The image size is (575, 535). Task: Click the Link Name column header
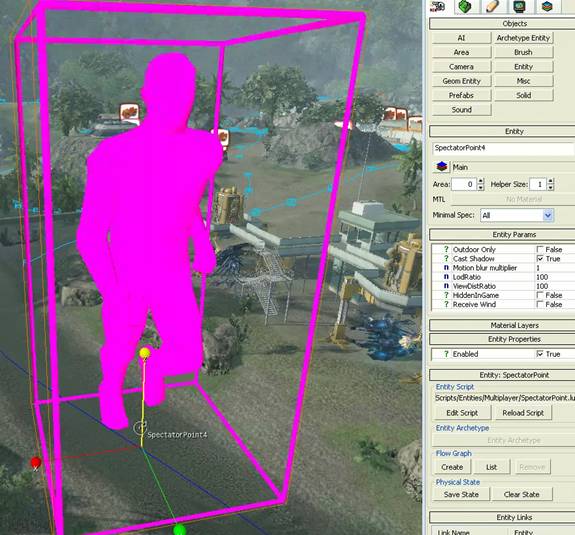[469, 532]
